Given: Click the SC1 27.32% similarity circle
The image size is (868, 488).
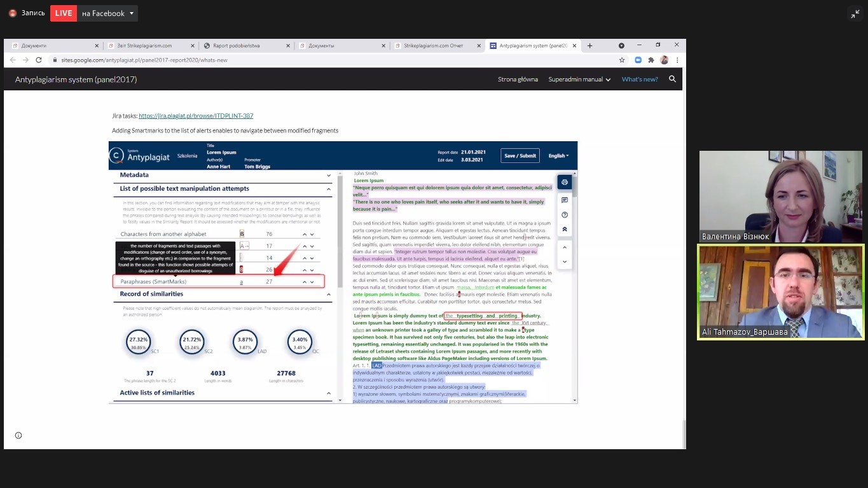Looking at the screenshot, I should [139, 342].
